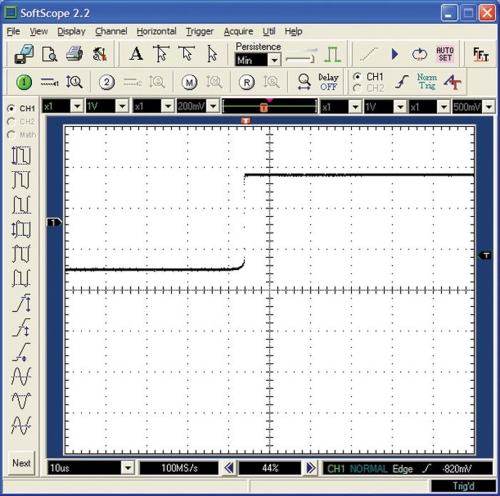Toggle Delay OFF setting

pos(328,82)
